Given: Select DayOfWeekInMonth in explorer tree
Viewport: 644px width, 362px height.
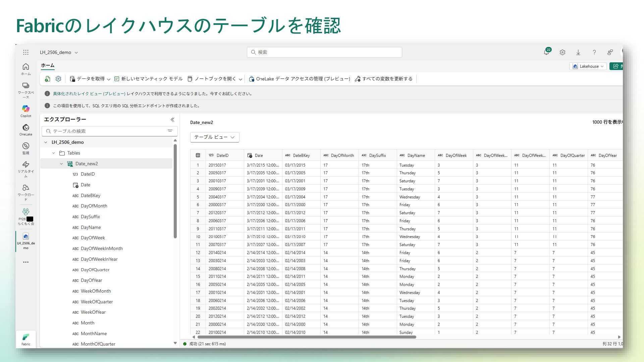Looking at the screenshot, I should pos(102,248).
